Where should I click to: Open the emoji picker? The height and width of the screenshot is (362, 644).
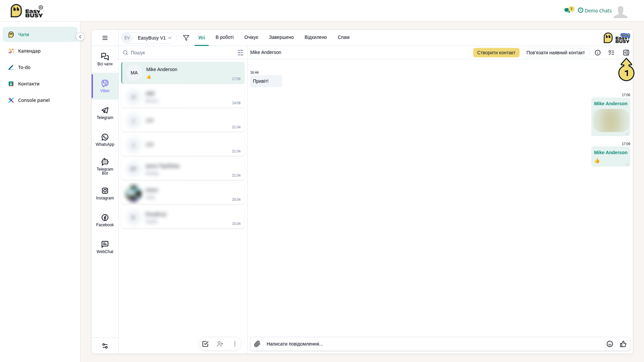tap(610, 344)
